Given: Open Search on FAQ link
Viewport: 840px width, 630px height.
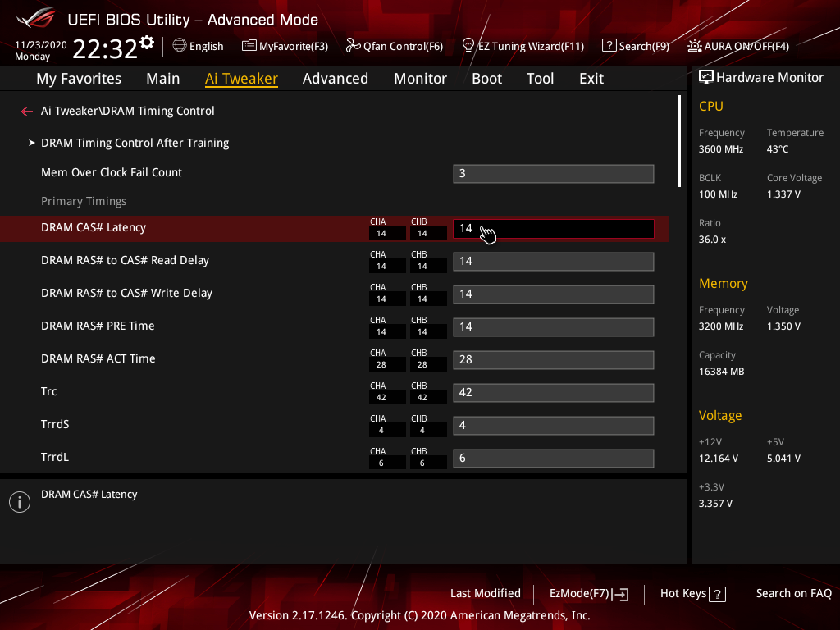Looking at the screenshot, I should (x=793, y=593).
